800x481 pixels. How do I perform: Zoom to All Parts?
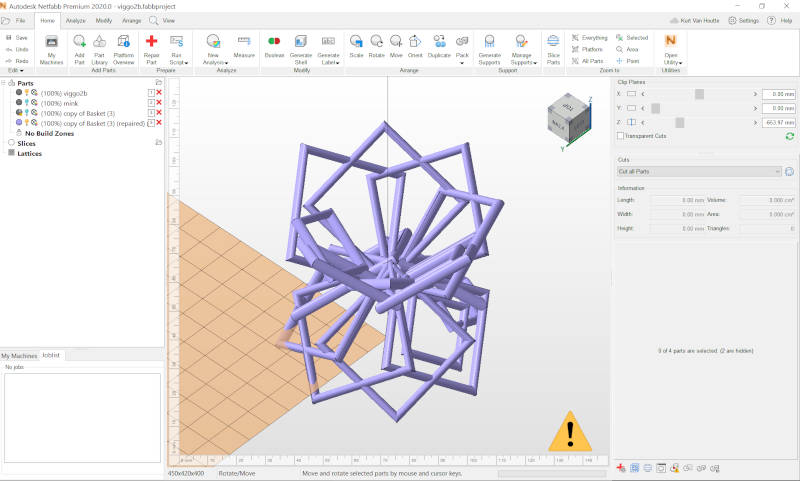(x=587, y=61)
